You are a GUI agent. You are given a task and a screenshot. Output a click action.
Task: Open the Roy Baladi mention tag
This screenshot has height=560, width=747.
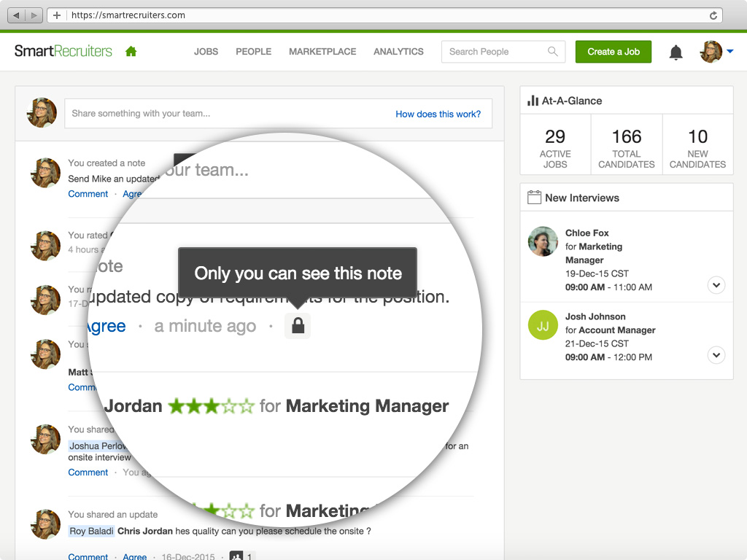click(91, 531)
